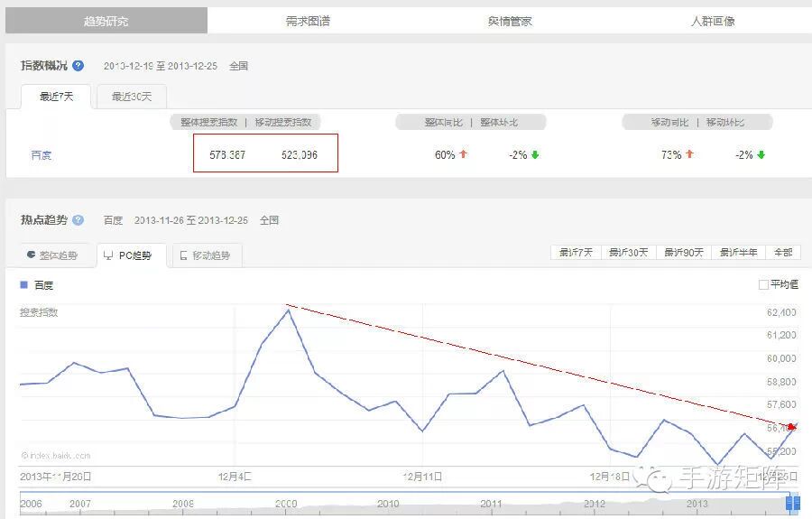This screenshot has width=812, height=519.
Task: Set chart range to 最近7天
Action: [576, 252]
